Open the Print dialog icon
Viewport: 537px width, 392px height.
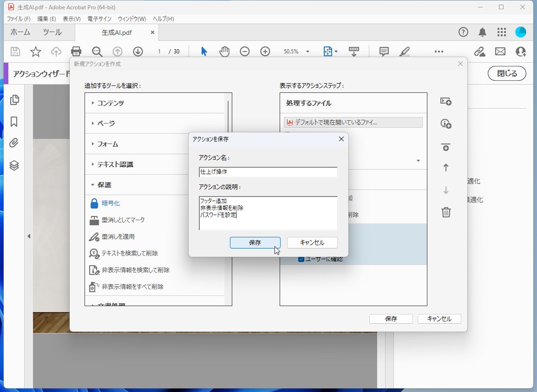pyautogui.click(x=76, y=51)
